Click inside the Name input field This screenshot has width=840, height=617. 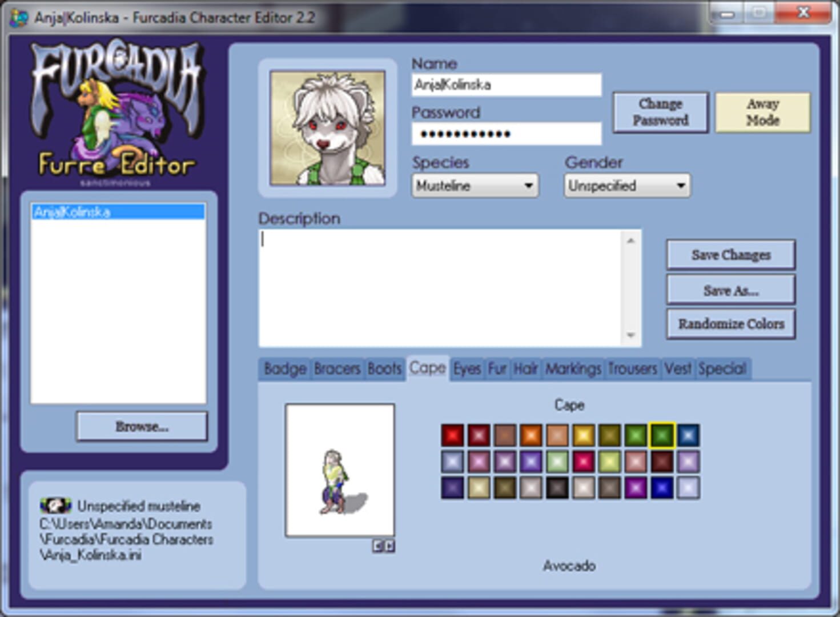point(506,85)
